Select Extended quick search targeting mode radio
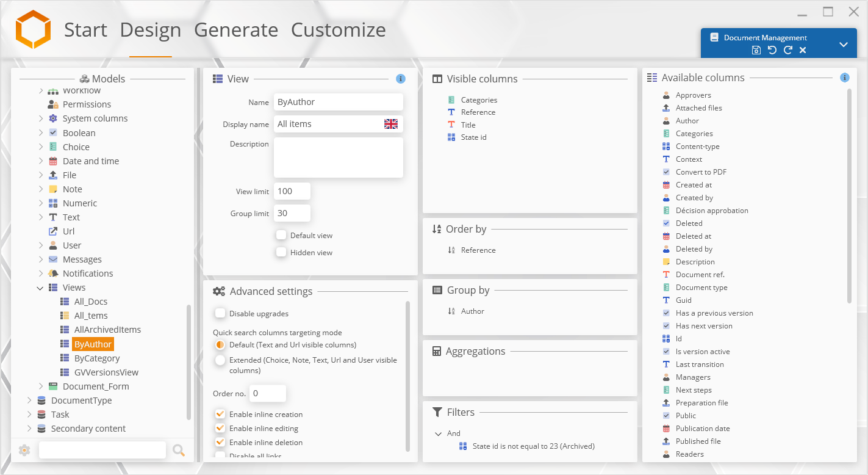Viewport: 868px width, 475px height. point(220,360)
